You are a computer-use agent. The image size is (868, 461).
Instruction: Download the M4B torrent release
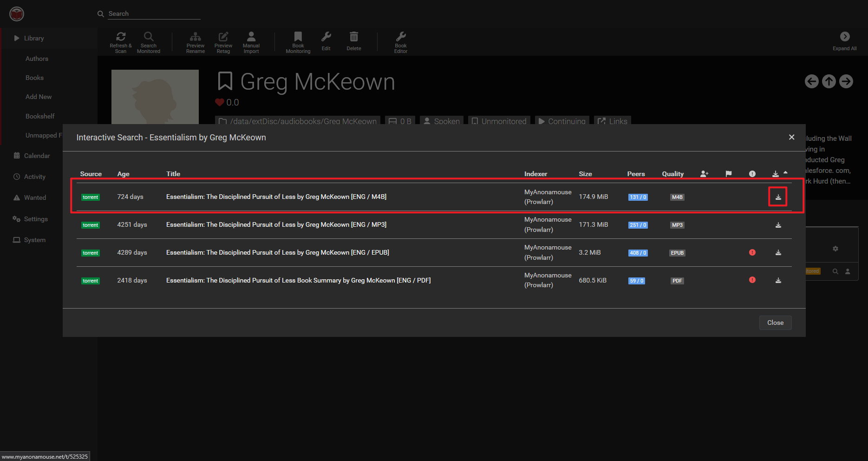pyautogui.click(x=778, y=197)
